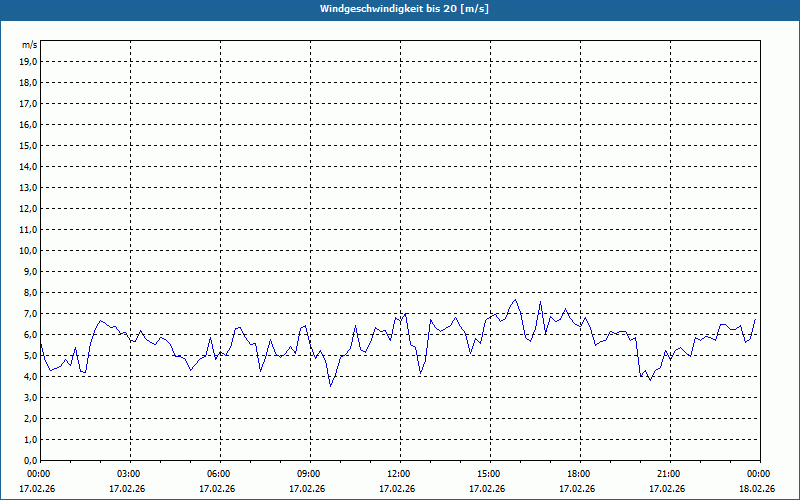The image size is (800, 500).
Task: Click the 09:00 time label
Action: pos(310,474)
